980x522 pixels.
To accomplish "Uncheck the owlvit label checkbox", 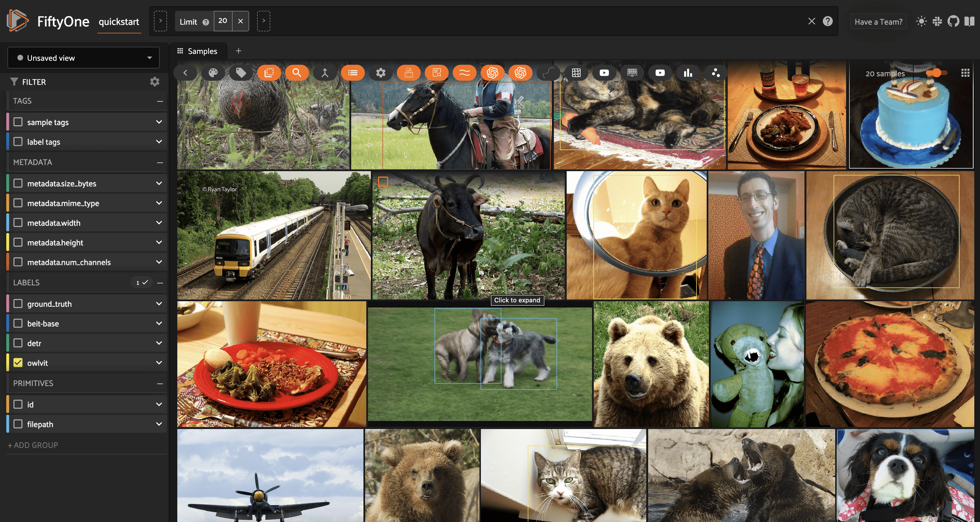I will coord(18,363).
